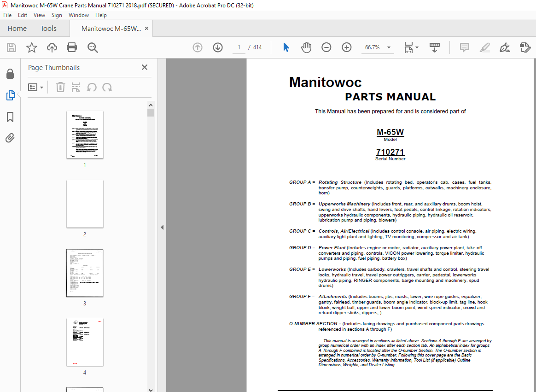Select page 2 blank thumbnail
The height and width of the screenshot is (392, 536).
click(85, 204)
